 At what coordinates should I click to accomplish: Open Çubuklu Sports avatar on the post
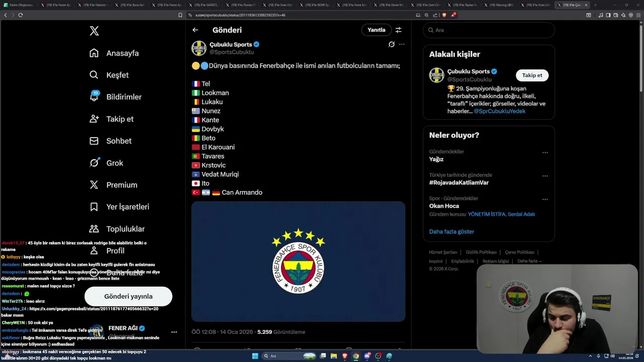[199, 48]
